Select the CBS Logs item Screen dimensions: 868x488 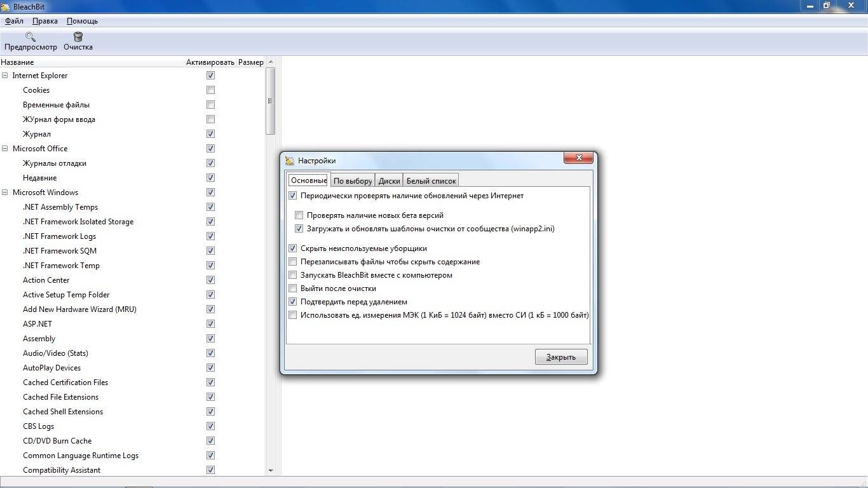38,426
